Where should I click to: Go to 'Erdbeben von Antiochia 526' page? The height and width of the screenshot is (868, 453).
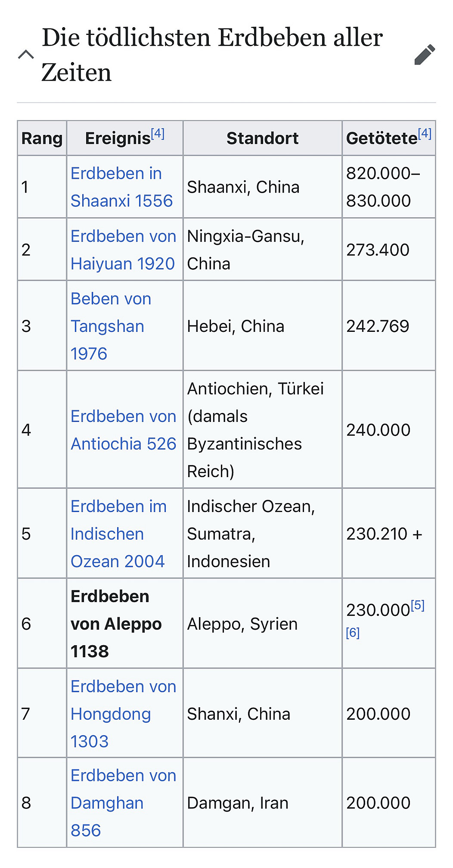pyautogui.click(x=123, y=430)
